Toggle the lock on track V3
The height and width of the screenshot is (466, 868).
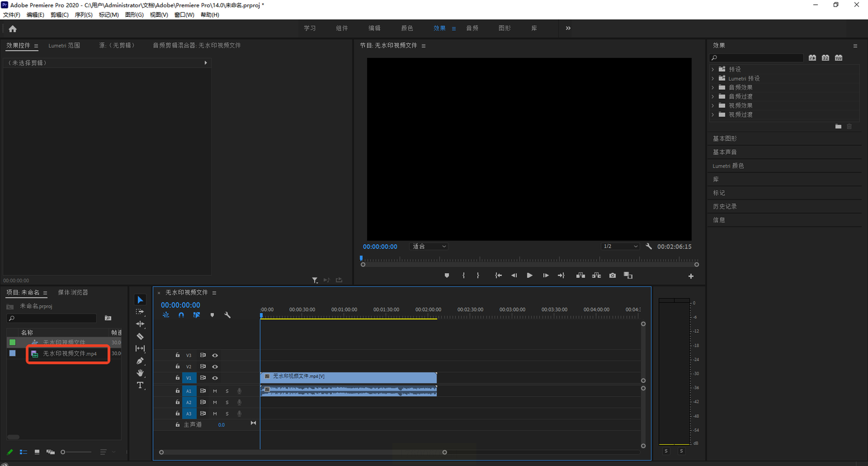[x=177, y=356]
